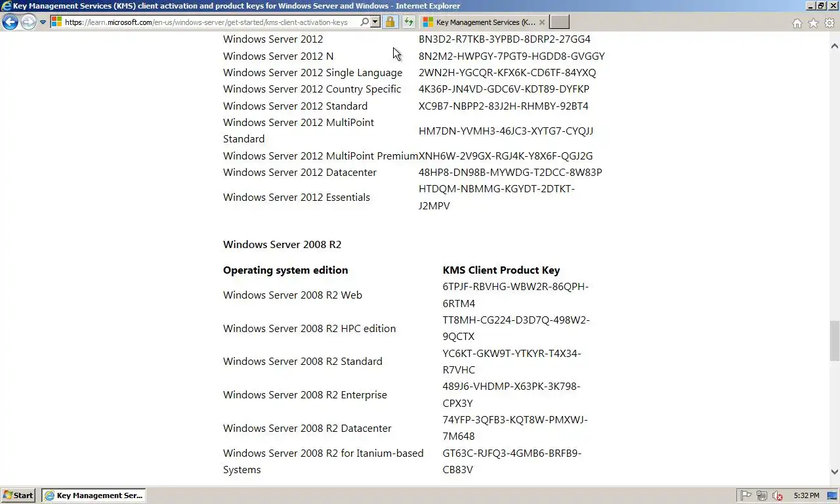The width and height of the screenshot is (840, 504).
Task: Click key 8N2M2-HWPGY-7PGT9-HGDD8-GVGGY
Action: click(512, 56)
